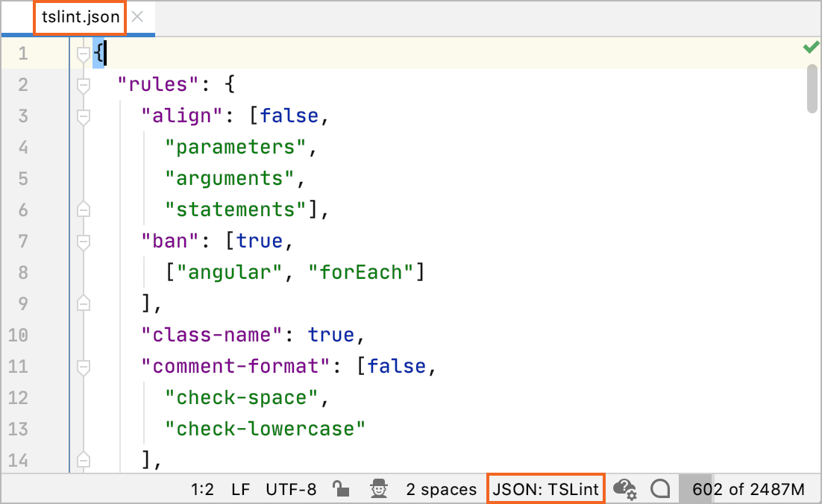Image resolution: width=822 pixels, height=504 pixels.
Task: Toggle the read-only lock icon
Action: click(342, 489)
